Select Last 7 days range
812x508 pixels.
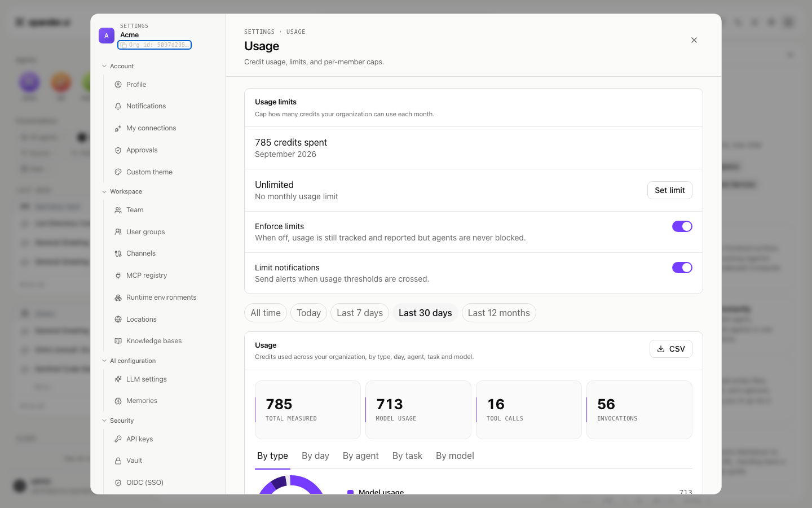point(360,313)
